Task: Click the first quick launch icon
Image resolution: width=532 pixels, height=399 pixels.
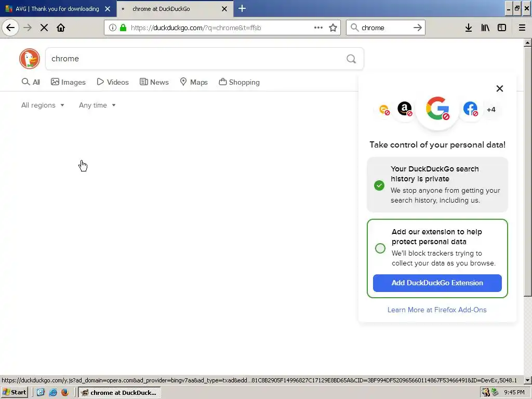Action: tap(41, 393)
